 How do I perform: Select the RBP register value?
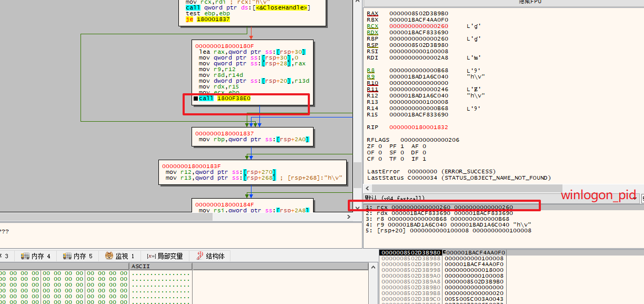(x=419, y=38)
